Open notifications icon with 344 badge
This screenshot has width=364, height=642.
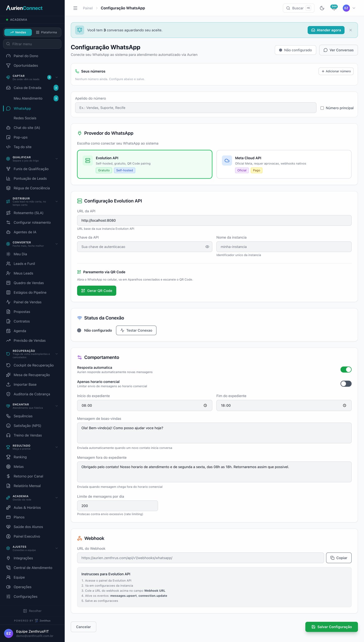pos(334,8)
